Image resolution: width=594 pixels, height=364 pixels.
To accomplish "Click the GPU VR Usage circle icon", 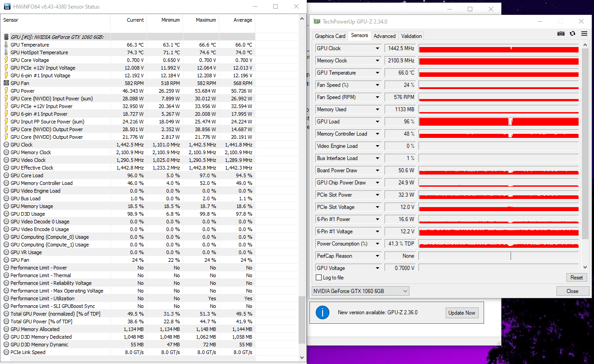I will tap(6, 252).
